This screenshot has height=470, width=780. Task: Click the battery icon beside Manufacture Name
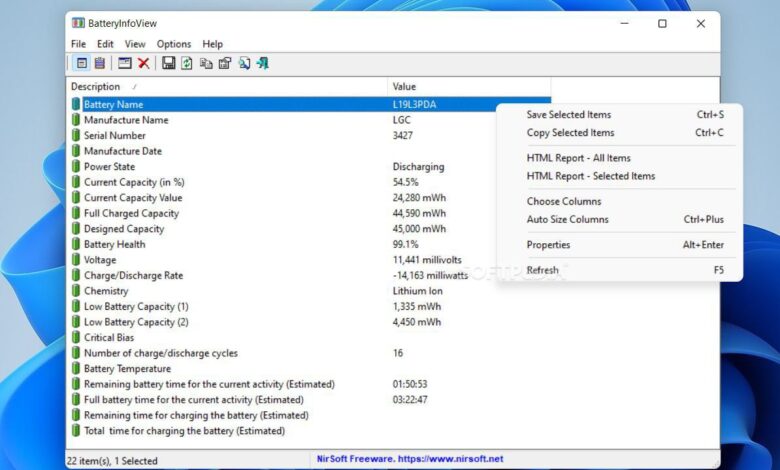[76, 120]
